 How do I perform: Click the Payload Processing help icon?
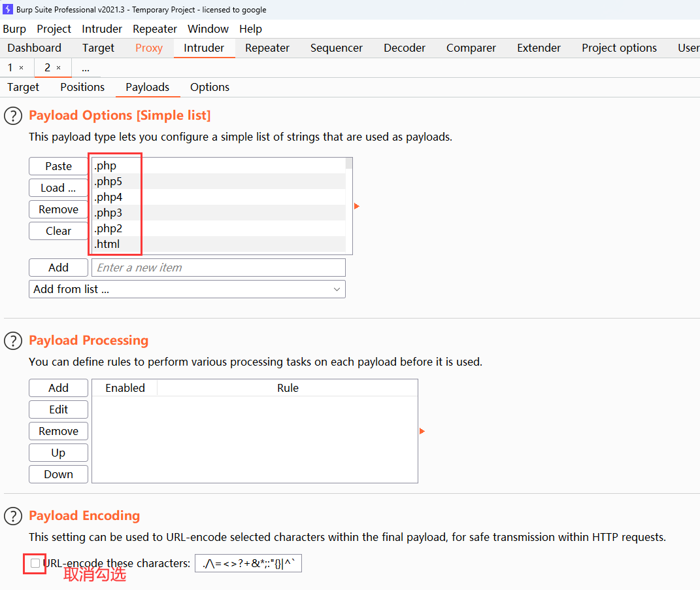click(13, 341)
